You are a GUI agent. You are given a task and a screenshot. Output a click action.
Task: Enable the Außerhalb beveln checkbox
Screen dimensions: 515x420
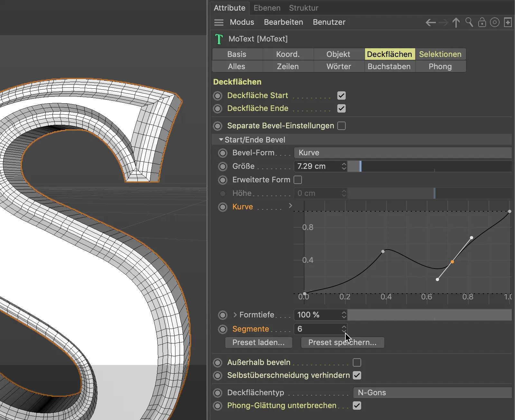click(x=357, y=362)
